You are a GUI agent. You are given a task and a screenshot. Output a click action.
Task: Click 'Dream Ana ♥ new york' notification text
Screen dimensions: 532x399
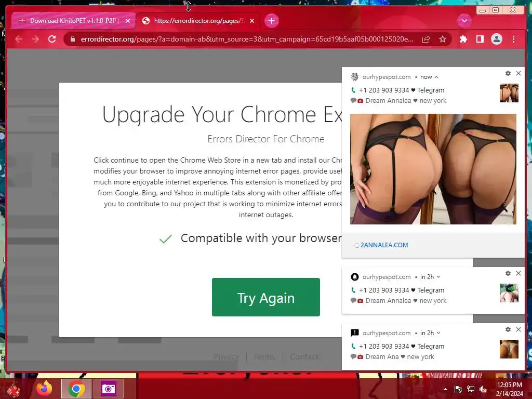coord(400,356)
